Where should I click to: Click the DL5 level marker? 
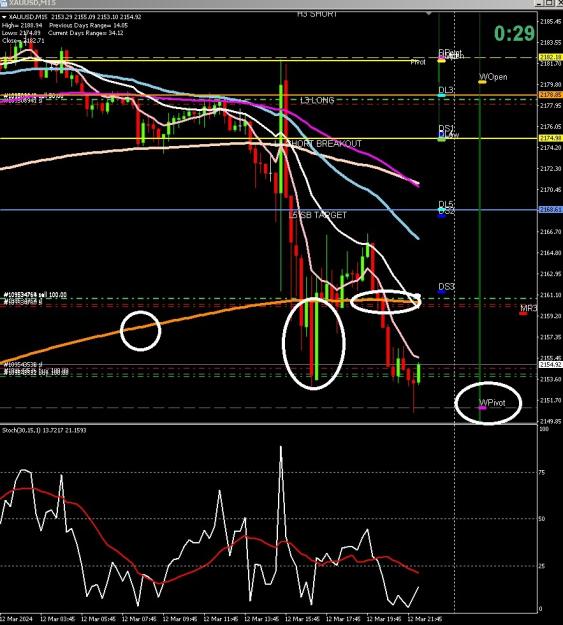pyautogui.click(x=441, y=210)
